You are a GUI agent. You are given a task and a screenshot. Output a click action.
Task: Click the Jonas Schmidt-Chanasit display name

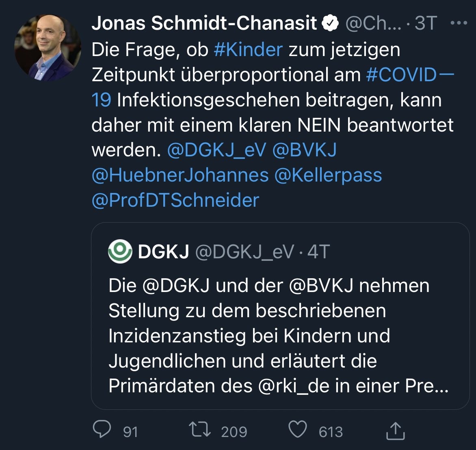204,24
